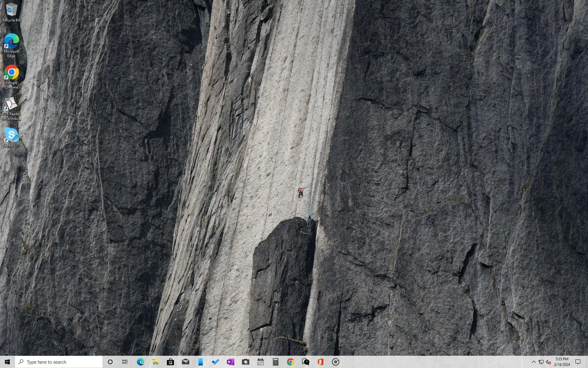Viewport: 588px width, 368px height.
Task: Select the PDF Reader desktop shortcut
Action: (x=11, y=108)
